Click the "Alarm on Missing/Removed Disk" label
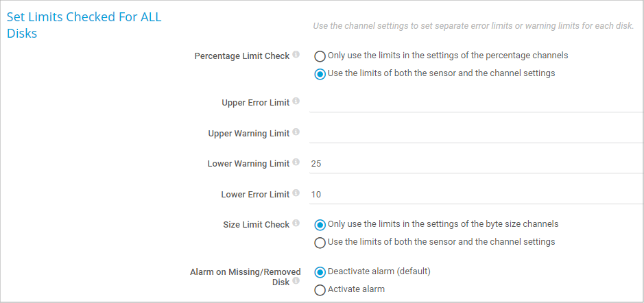The image size is (644, 303). click(x=245, y=272)
